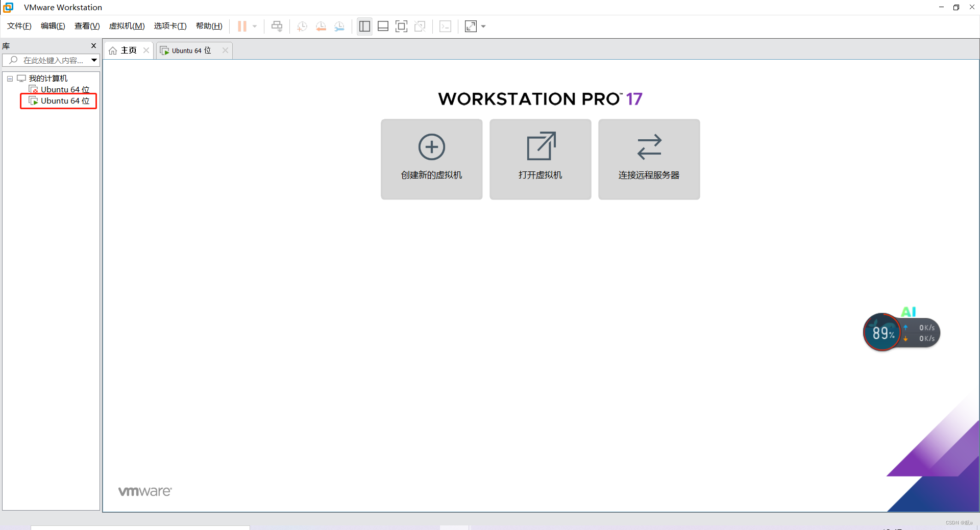Click the Unity mode toolbar icon
This screenshot has height=530, width=980.
(x=420, y=27)
